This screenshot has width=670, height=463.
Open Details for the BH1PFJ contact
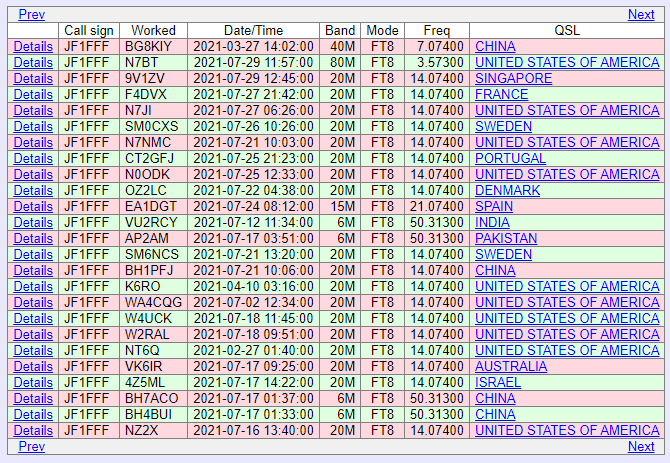[33, 270]
